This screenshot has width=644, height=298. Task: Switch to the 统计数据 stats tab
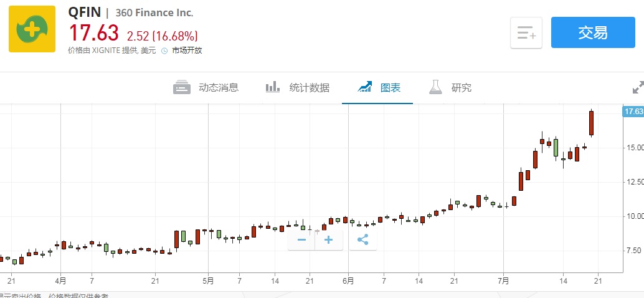298,87
